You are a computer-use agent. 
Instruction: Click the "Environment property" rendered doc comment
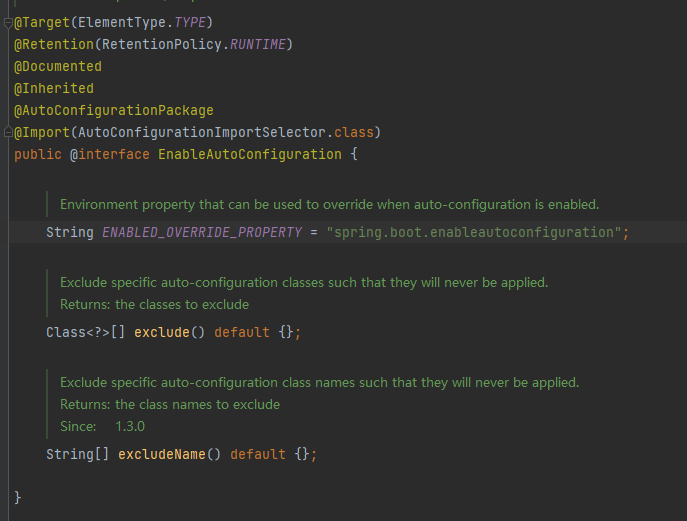pos(329,204)
